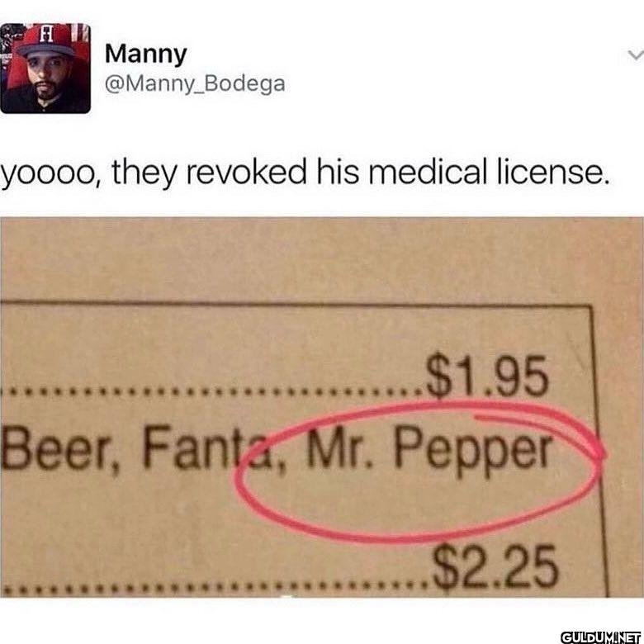Visit the Manny display name profile
The width and height of the screenshot is (644, 644).
pyautogui.click(x=146, y=54)
